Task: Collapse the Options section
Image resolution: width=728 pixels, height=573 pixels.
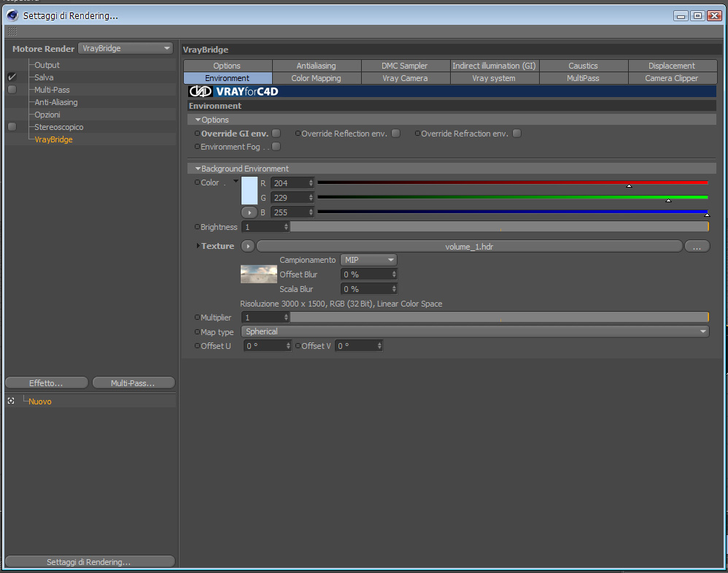Action: click(x=198, y=120)
